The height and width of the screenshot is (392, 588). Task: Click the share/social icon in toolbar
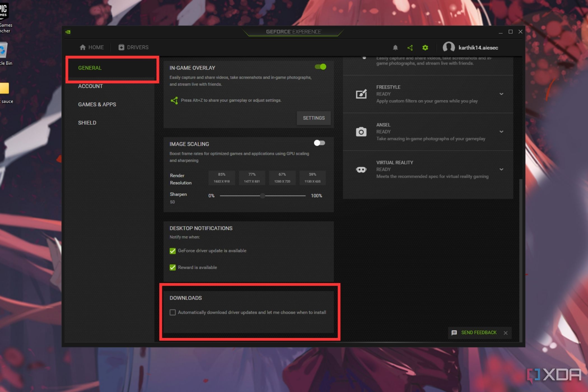pos(410,48)
